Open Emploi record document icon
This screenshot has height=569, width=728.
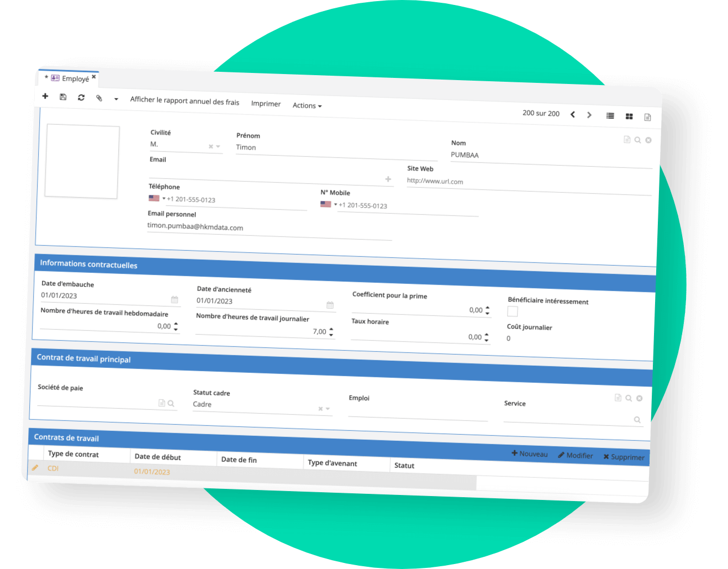pyautogui.click(x=618, y=398)
